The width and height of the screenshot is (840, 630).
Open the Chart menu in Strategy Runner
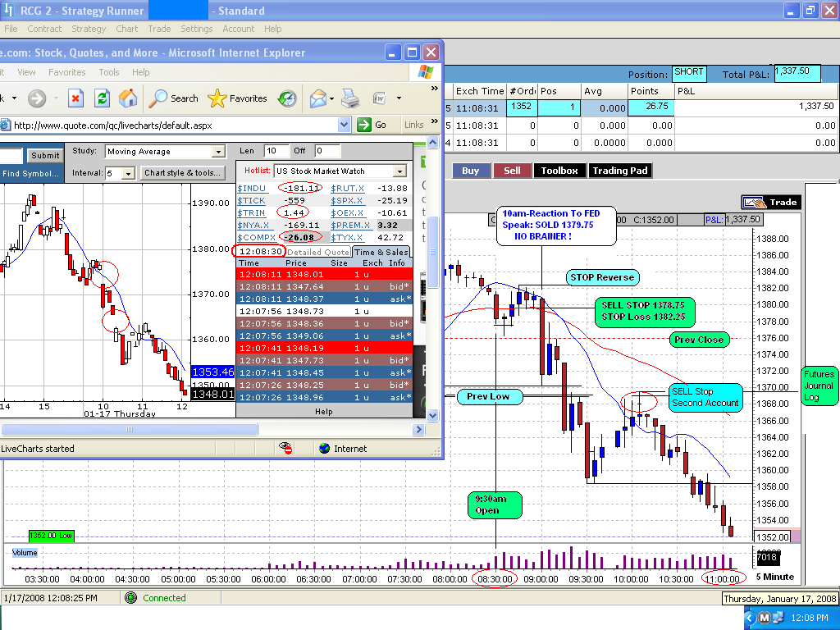point(127,29)
